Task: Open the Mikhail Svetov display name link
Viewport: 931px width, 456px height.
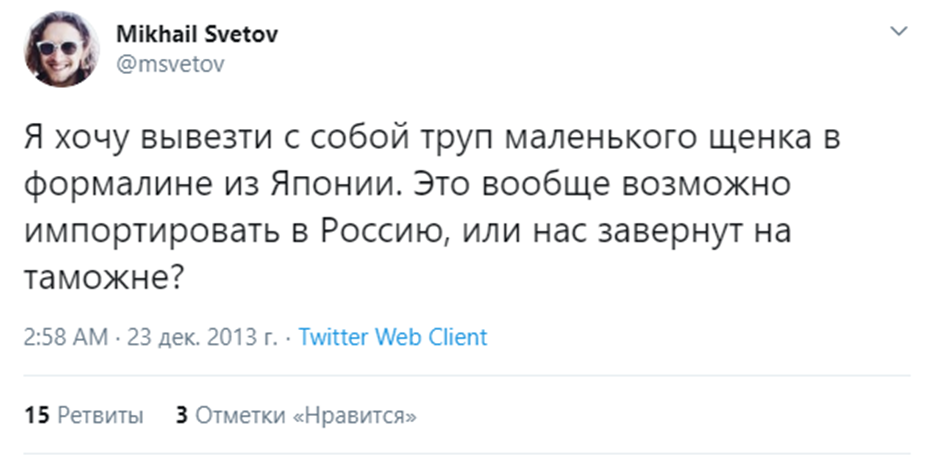Action: pyautogui.click(x=198, y=35)
